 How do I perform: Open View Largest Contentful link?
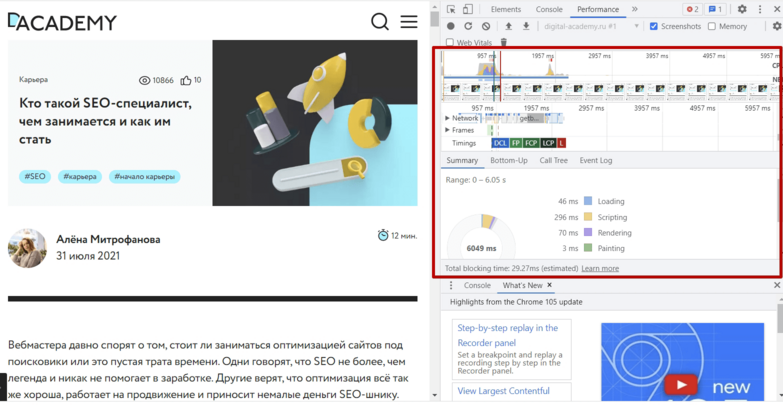503,391
